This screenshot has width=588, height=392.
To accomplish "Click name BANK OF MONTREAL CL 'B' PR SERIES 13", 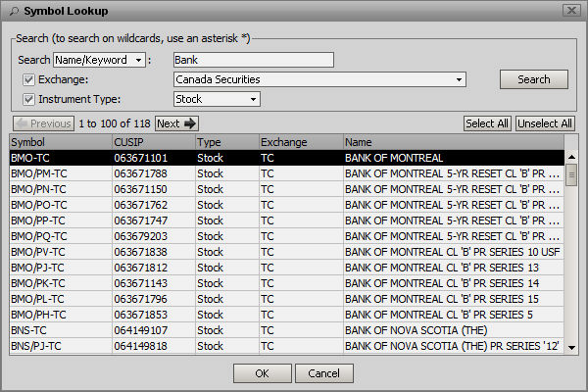I will point(442,268).
